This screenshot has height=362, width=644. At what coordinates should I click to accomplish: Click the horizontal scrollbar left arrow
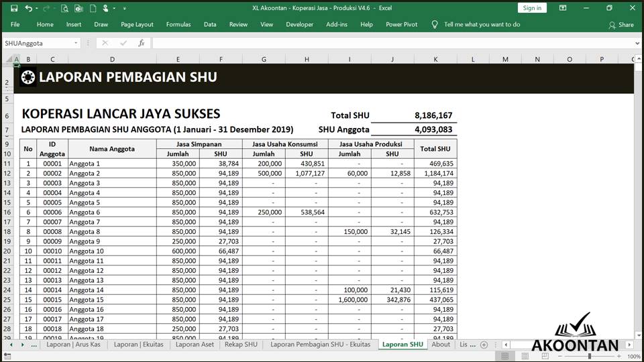(x=506, y=345)
